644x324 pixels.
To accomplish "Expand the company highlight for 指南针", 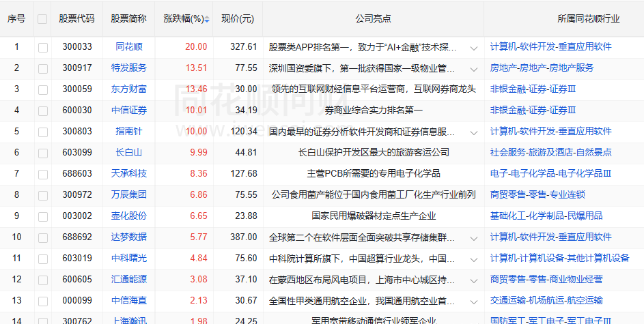I will (x=473, y=133).
